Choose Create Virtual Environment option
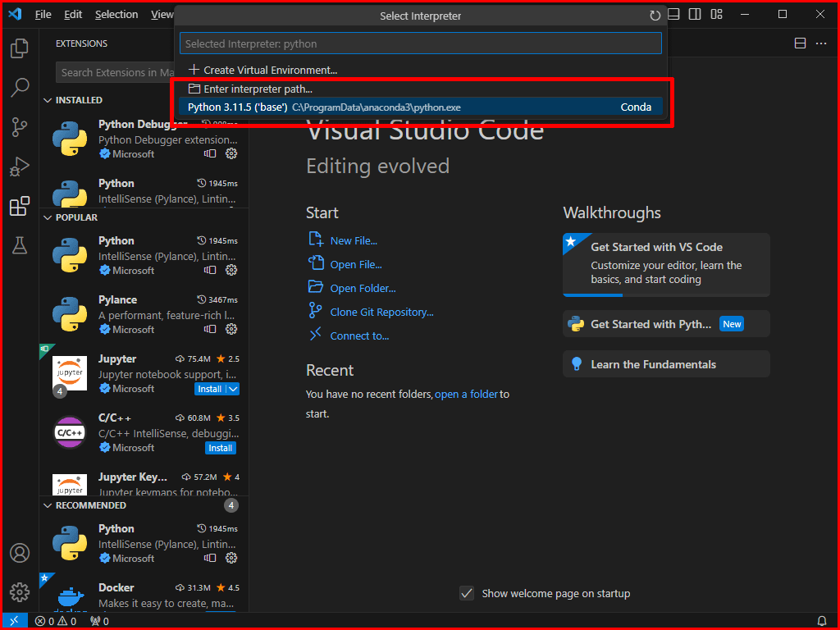The width and height of the screenshot is (840, 630). pos(421,71)
